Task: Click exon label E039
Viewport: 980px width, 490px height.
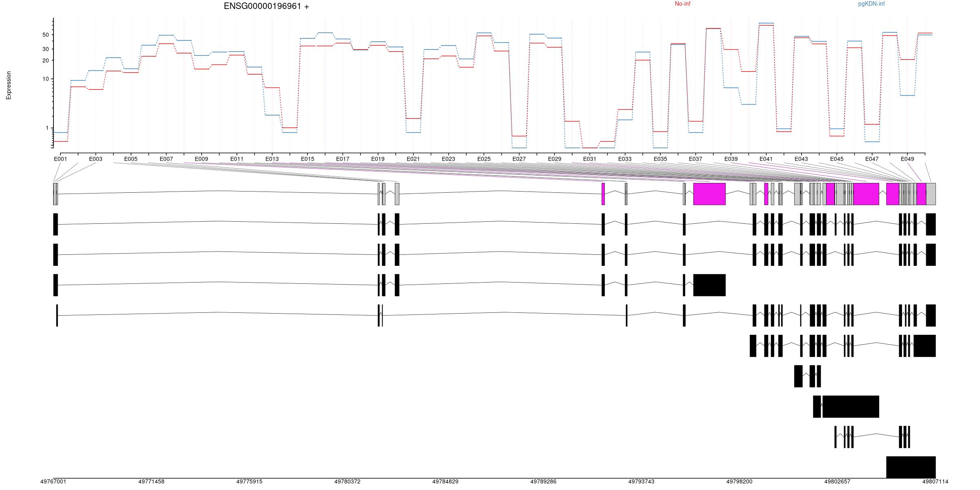Action: 731,159
